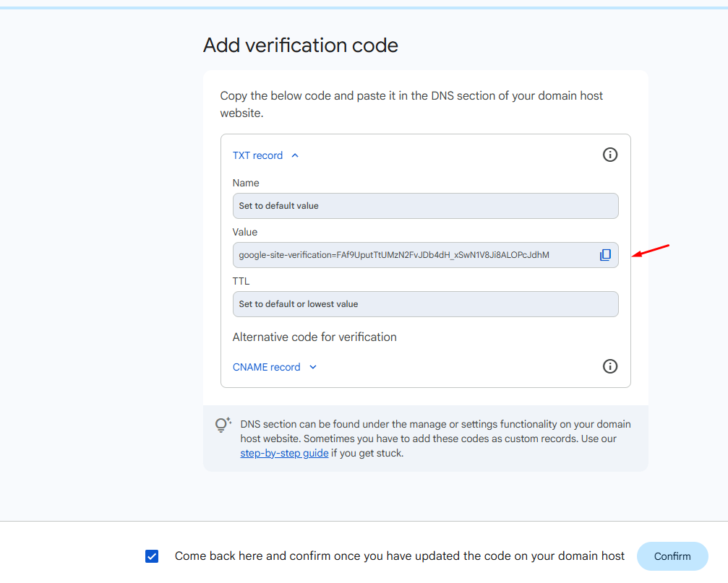Click the 'Add verification code' heading
The height and width of the screenshot is (583, 728).
tap(301, 46)
